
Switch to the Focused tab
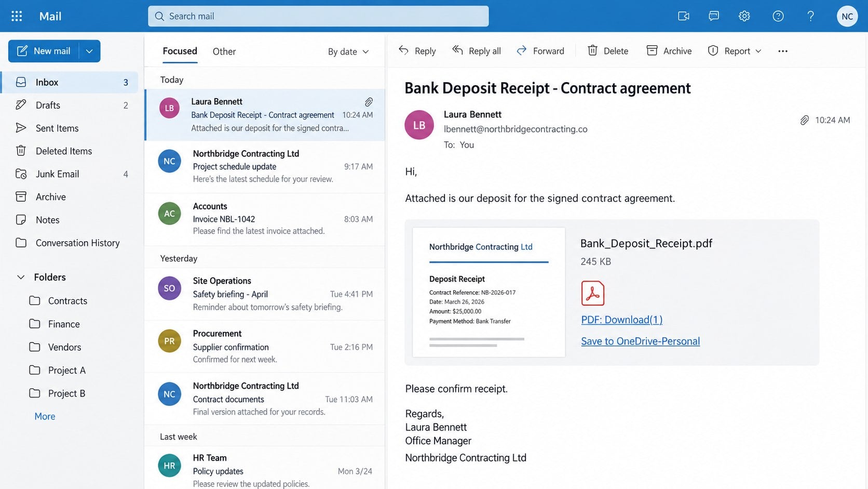coord(180,51)
